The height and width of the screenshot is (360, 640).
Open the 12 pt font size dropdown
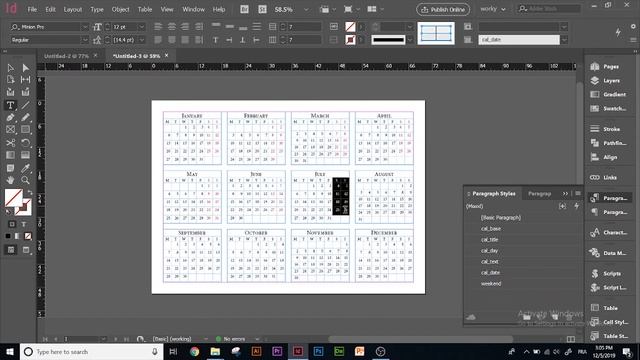coord(141,27)
